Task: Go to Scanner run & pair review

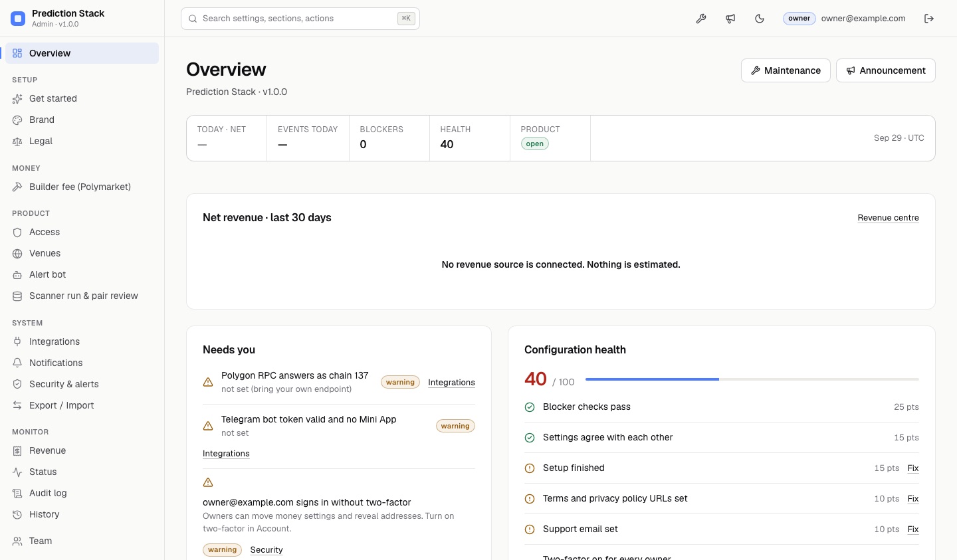Action: pyautogui.click(x=82, y=296)
